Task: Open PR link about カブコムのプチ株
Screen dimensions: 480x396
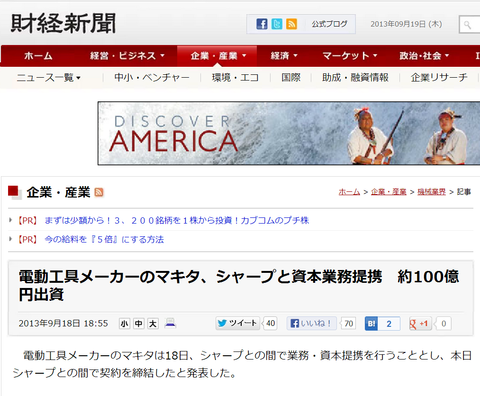Action: click(177, 221)
